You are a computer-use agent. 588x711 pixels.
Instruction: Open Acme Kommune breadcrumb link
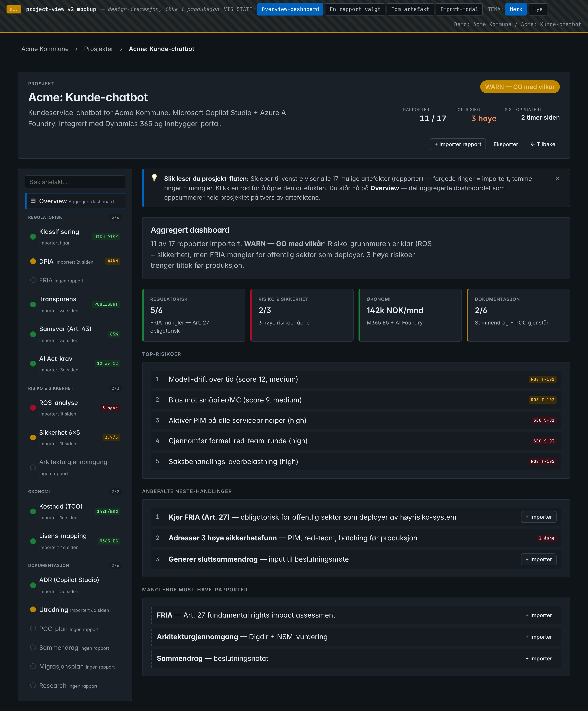click(45, 49)
